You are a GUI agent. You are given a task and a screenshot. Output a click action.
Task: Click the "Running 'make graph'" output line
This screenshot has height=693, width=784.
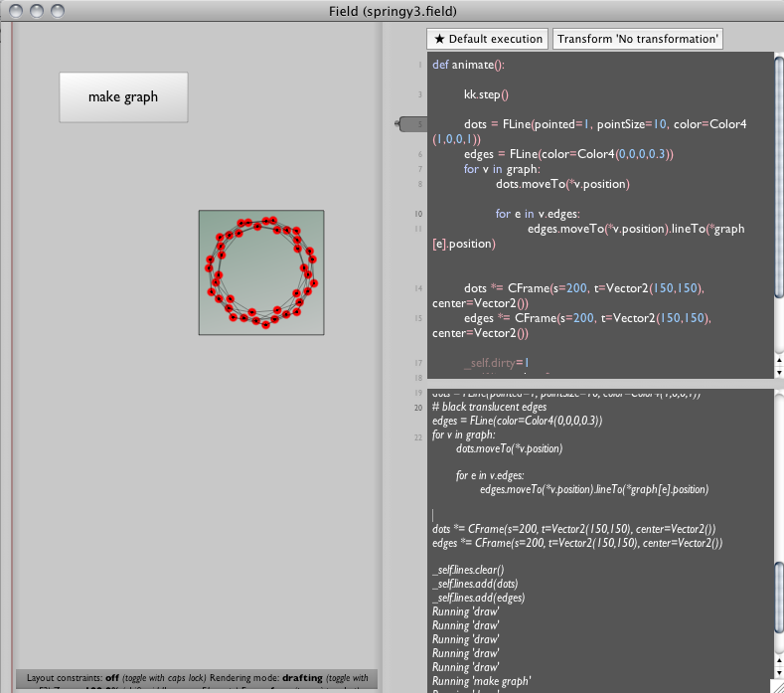(x=477, y=681)
